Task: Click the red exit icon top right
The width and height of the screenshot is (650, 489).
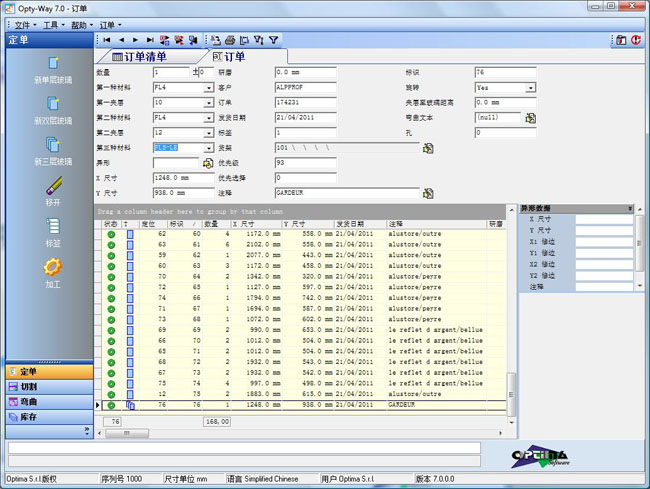Action: (x=636, y=40)
